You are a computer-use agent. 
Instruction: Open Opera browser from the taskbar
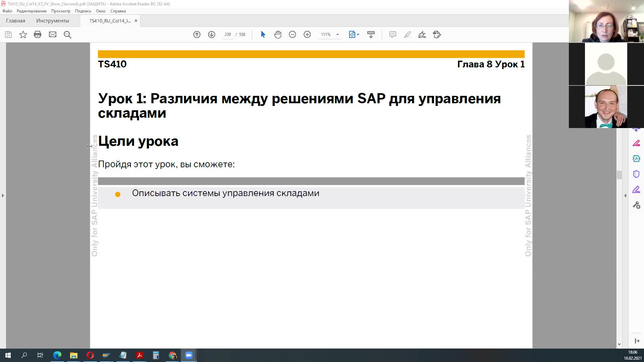pos(90,355)
